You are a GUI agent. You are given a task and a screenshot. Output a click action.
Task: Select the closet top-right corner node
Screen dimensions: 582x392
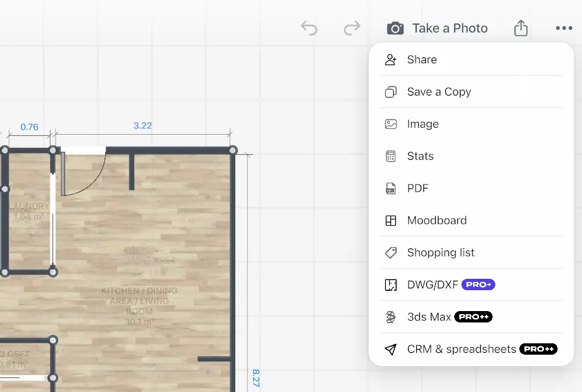tap(53, 340)
